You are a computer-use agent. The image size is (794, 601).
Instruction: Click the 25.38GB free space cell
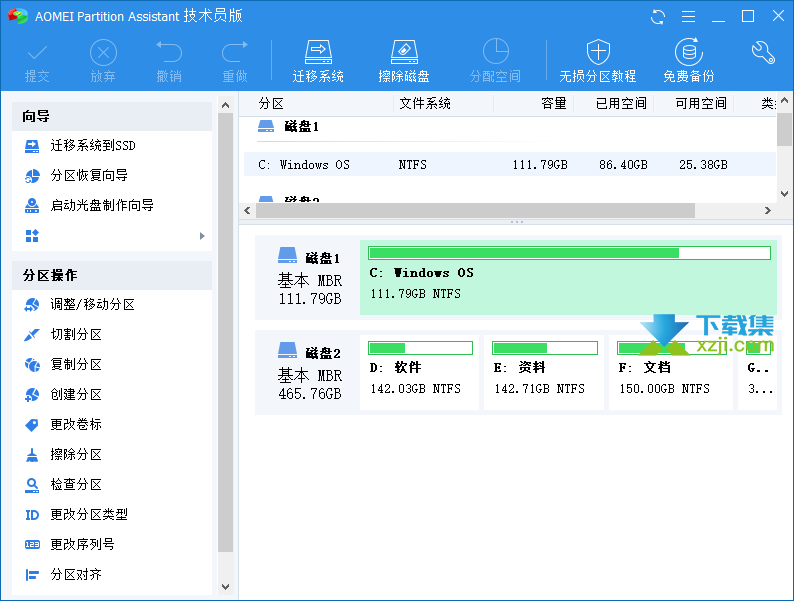[703, 165]
